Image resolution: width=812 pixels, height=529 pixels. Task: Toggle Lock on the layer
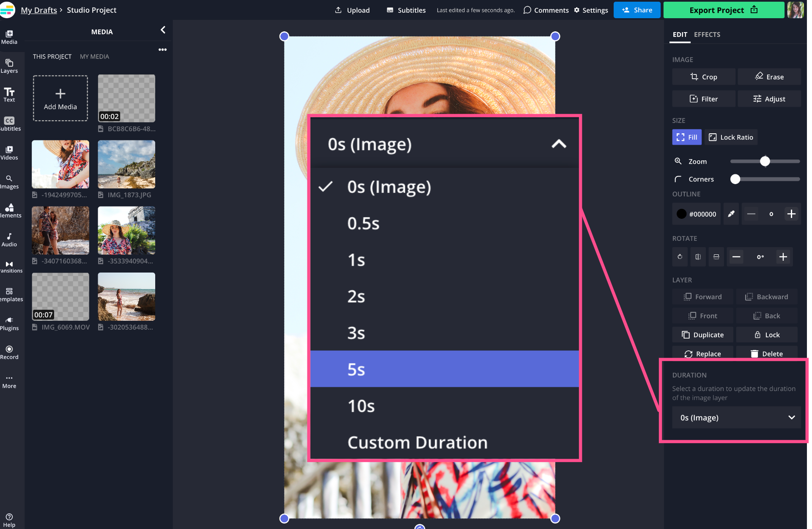pyautogui.click(x=767, y=335)
